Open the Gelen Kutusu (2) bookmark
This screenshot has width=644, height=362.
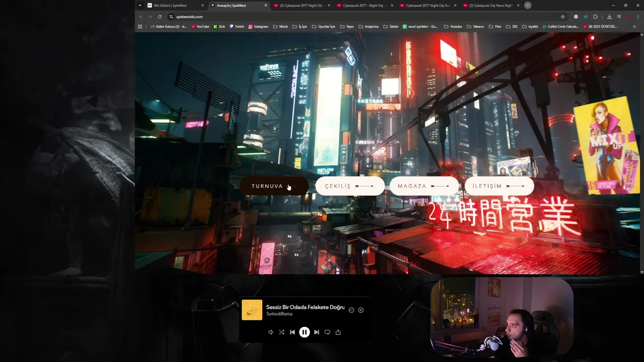(168, 27)
